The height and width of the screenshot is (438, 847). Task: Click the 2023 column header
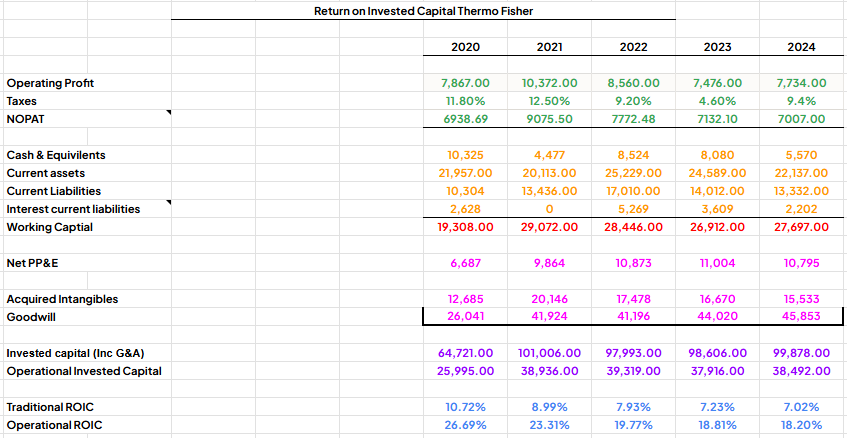tap(718, 47)
